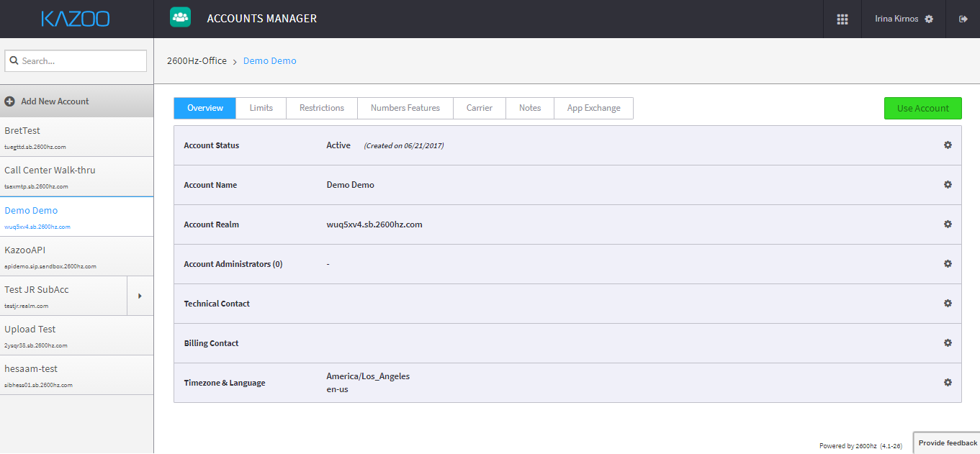Select the Carrier tab
The height and width of the screenshot is (454, 980).
point(480,108)
